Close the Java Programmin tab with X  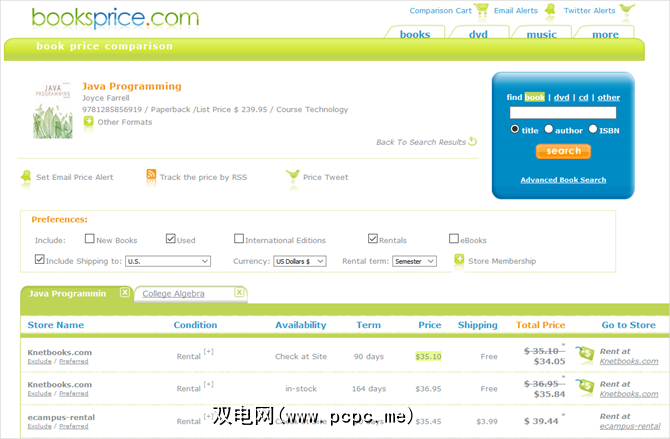(x=125, y=292)
